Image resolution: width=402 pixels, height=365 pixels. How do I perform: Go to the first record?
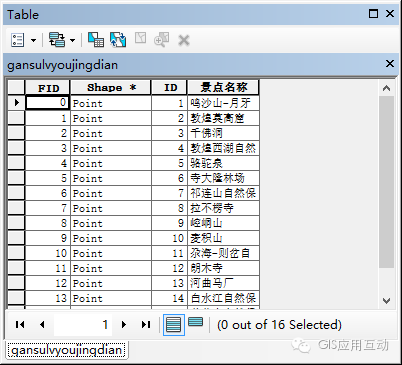pos(20,324)
